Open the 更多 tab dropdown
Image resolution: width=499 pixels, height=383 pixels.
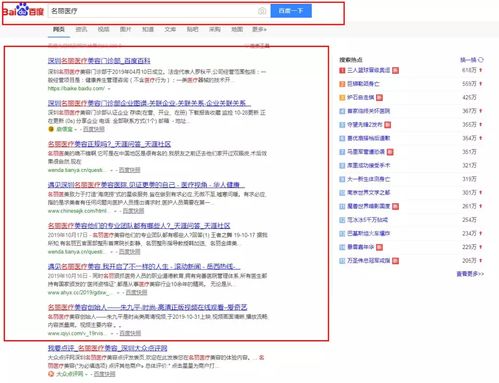(259, 29)
